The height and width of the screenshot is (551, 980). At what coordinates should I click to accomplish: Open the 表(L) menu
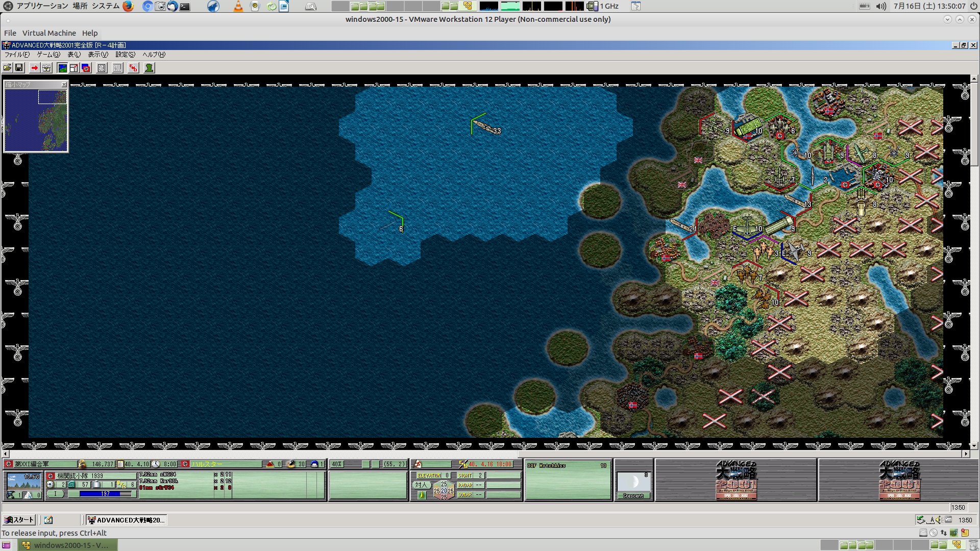pyautogui.click(x=74, y=55)
